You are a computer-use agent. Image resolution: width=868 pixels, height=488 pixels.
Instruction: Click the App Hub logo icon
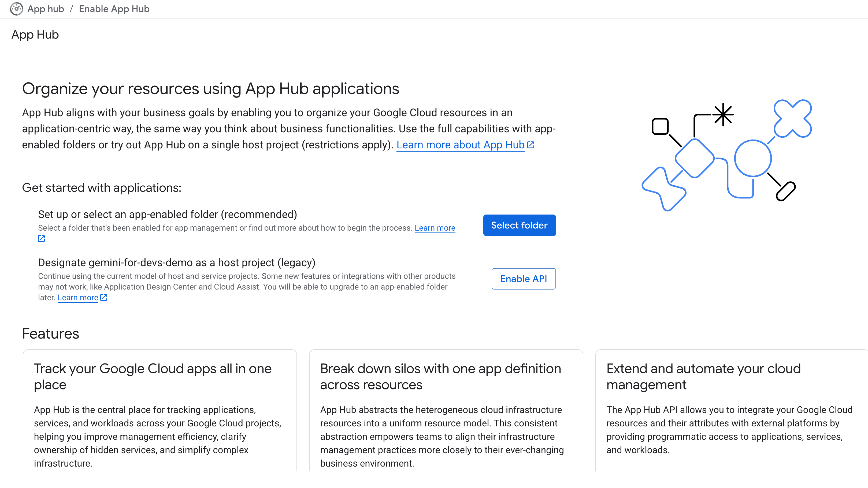coord(16,9)
